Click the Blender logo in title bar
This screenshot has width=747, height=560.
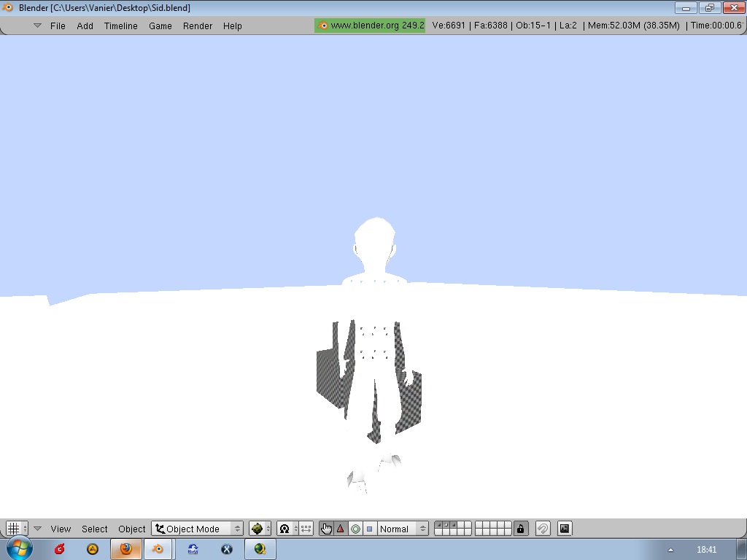click(x=7, y=7)
